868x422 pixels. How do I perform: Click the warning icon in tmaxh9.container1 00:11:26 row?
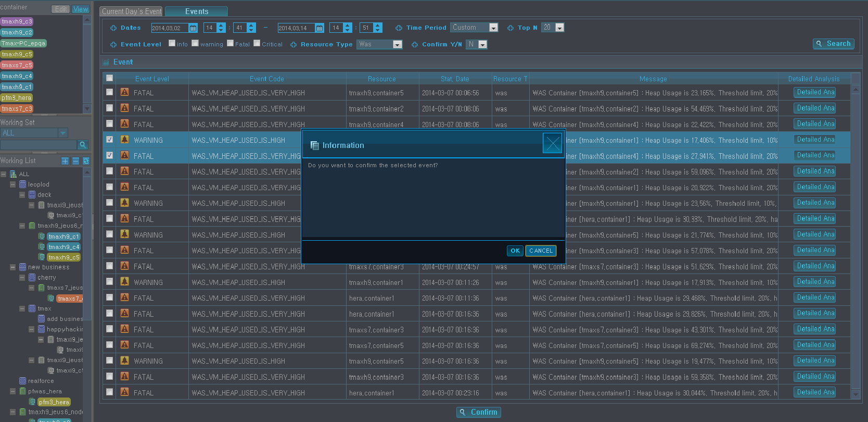point(124,281)
